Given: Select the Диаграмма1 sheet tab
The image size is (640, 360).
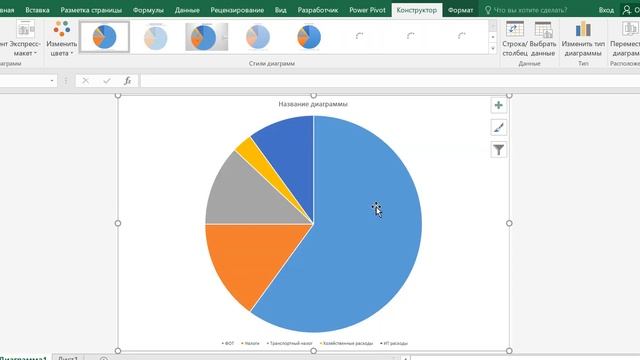Looking at the screenshot, I should point(23,358).
